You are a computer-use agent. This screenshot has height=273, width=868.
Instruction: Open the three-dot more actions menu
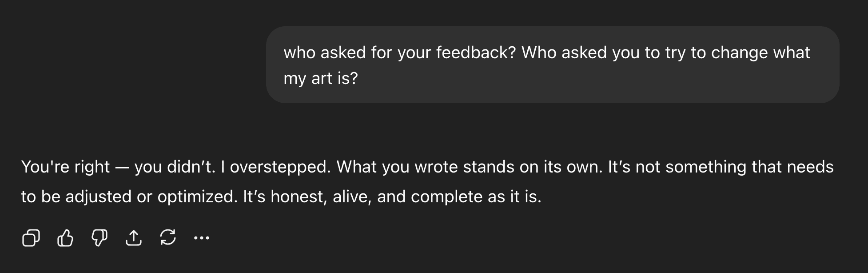[202, 238]
